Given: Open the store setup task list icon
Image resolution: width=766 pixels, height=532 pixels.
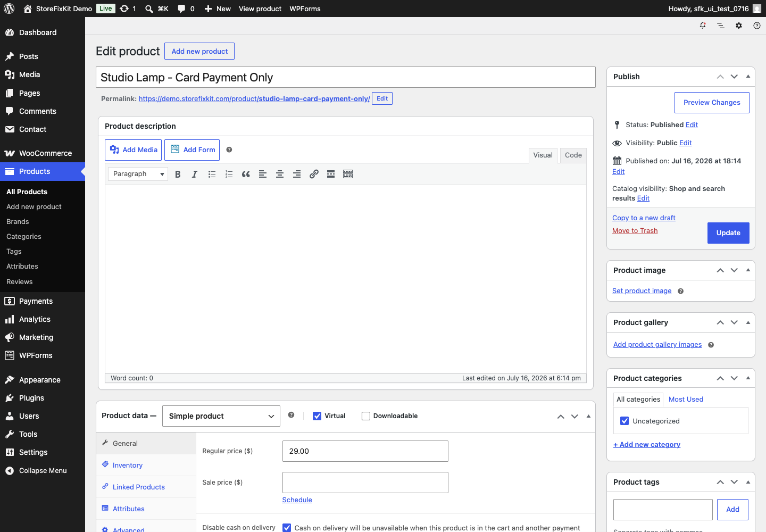Looking at the screenshot, I should 721,26.
